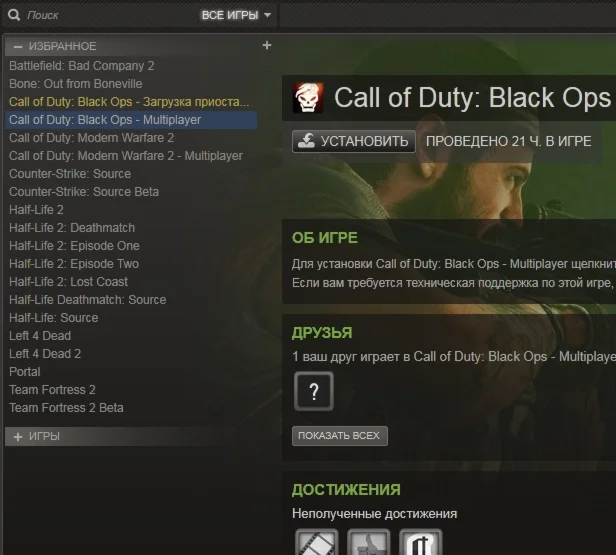Open the third locked achievement icon
Screen dimensions: 616x555
point(420,542)
